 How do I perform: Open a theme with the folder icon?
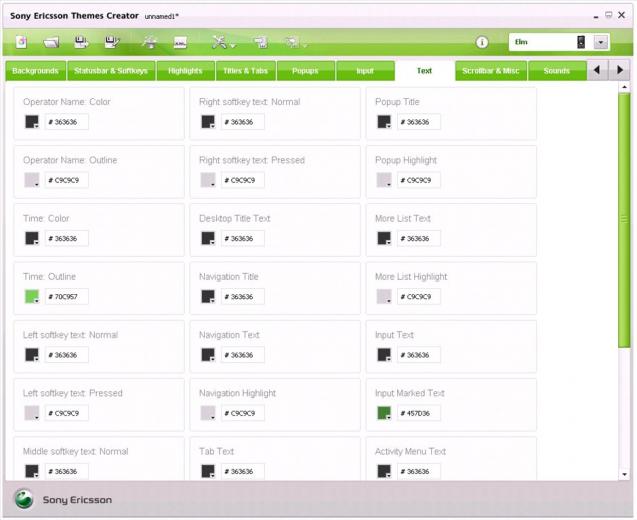(52, 42)
